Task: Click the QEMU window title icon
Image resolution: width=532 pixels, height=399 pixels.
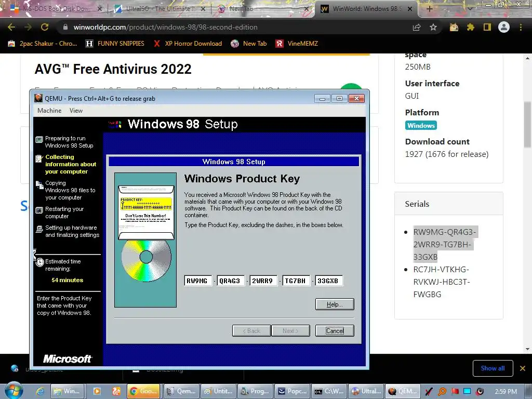Action: [x=38, y=98]
